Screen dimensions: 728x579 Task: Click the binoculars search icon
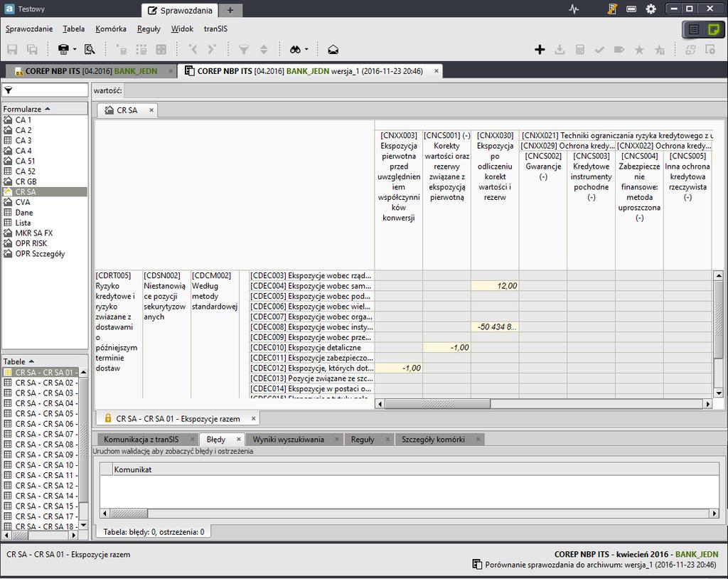click(x=295, y=49)
